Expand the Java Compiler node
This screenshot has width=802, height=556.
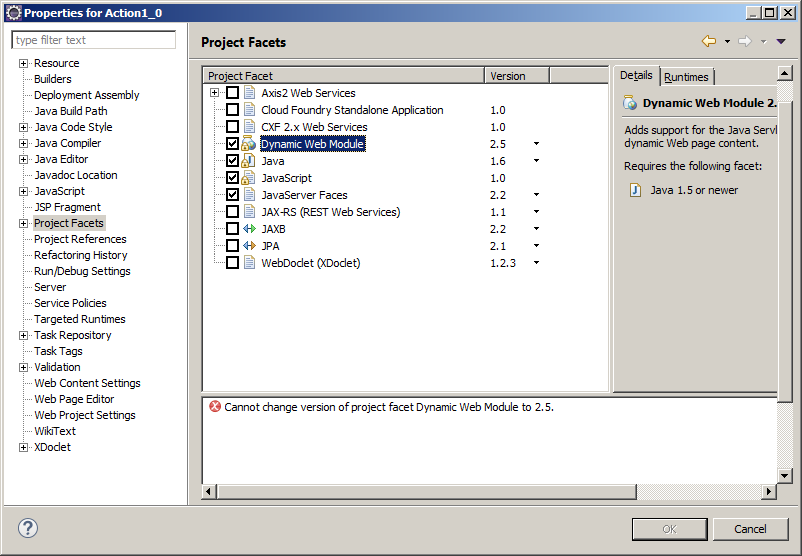point(23,143)
